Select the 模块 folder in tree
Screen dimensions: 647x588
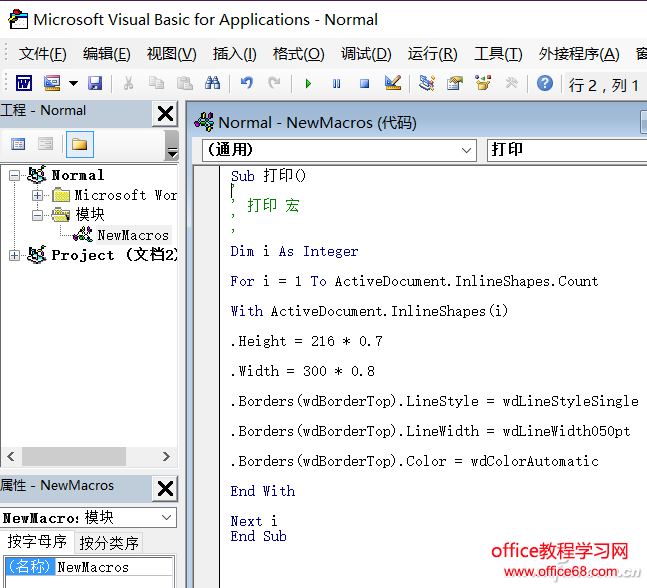(x=90, y=215)
